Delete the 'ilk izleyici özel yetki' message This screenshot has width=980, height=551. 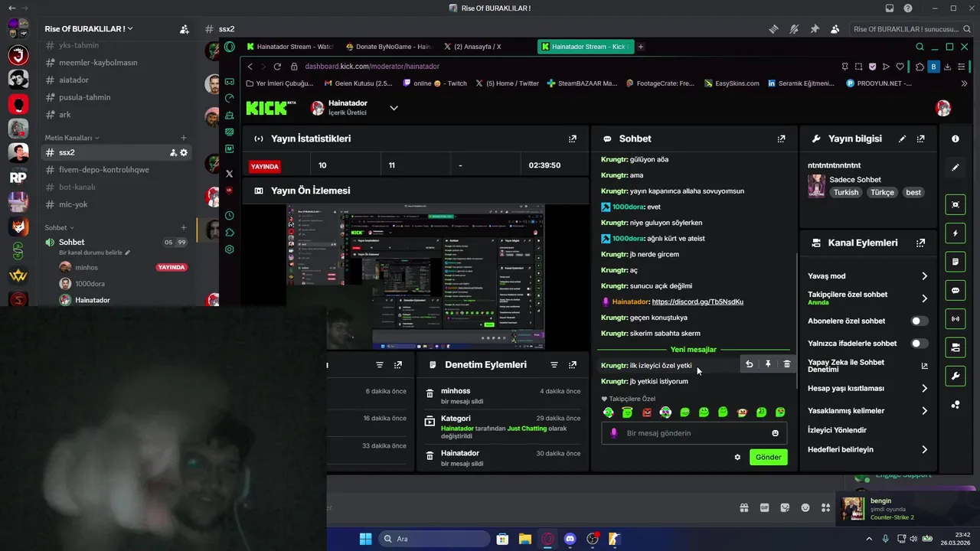786,364
